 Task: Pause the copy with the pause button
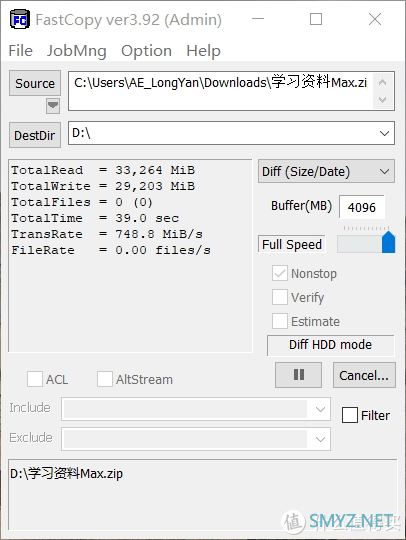[x=299, y=375]
